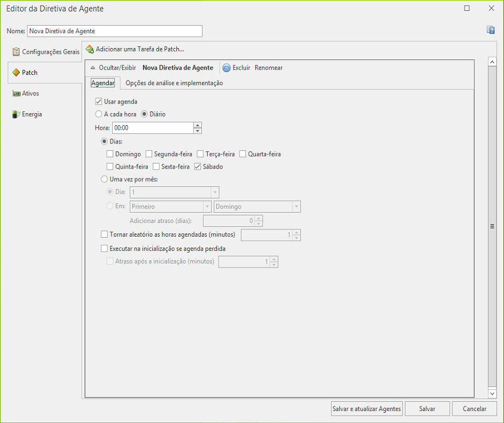Collapse task using Ocultar/Exibir arrow icon
504x423 pixels.
pyautogui.click(x=93, y=68)
